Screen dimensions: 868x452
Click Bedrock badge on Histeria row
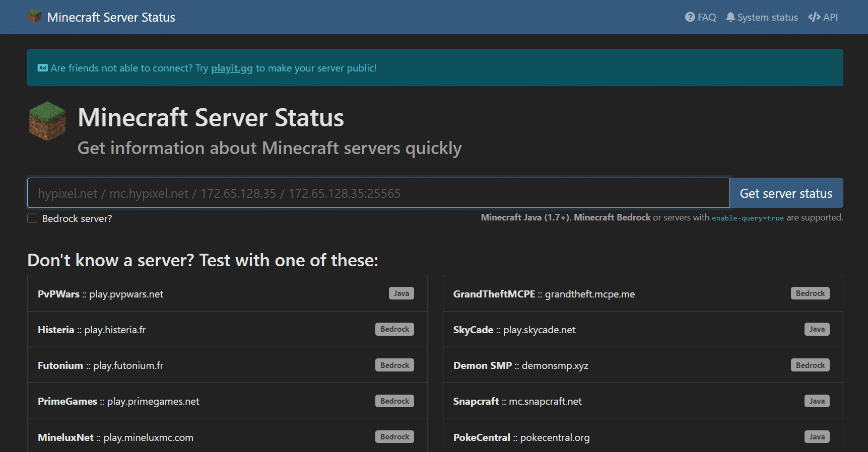tap(394, 329)
